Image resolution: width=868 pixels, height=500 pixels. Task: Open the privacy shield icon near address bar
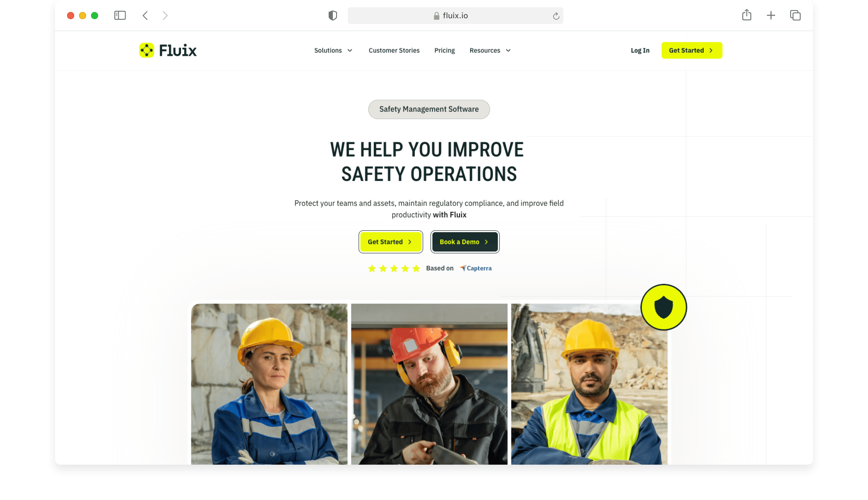click(x=333, y=16)
